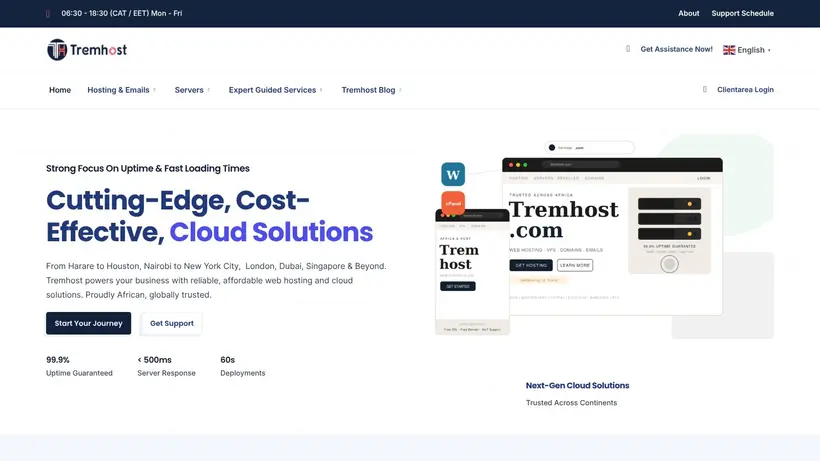The image size is (820, 461).
Task: Click the Strong Focus On Uptime tagline
Action: tap(147, 168)
